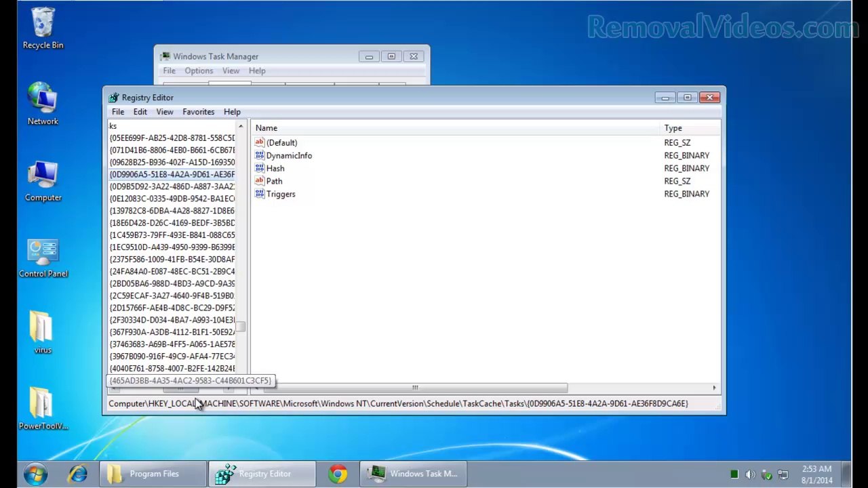Select the {2BD05BA6-988D-4BD3 registry key
Viewport: 868px width, 488px height.
(172, 283)
